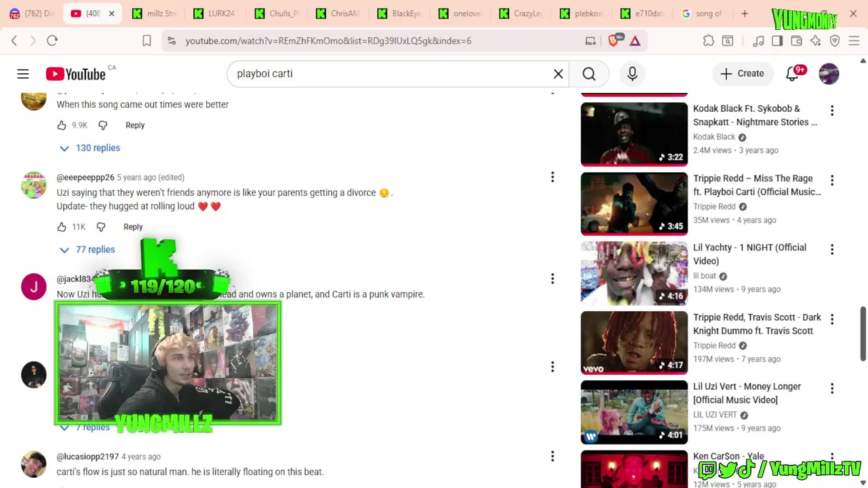Viewport: 868px width, 488px height.
Task: Dislike the @eeepeeppp26 comment
Action: [101, 227]
